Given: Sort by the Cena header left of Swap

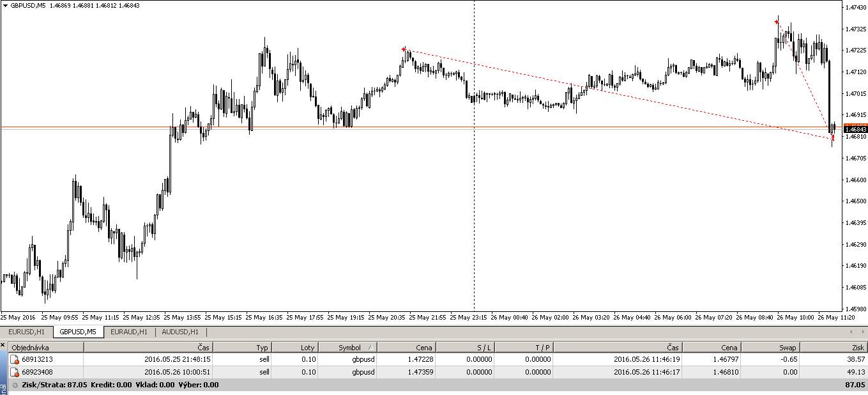Looking at the screenshot, I should point(712,347).
